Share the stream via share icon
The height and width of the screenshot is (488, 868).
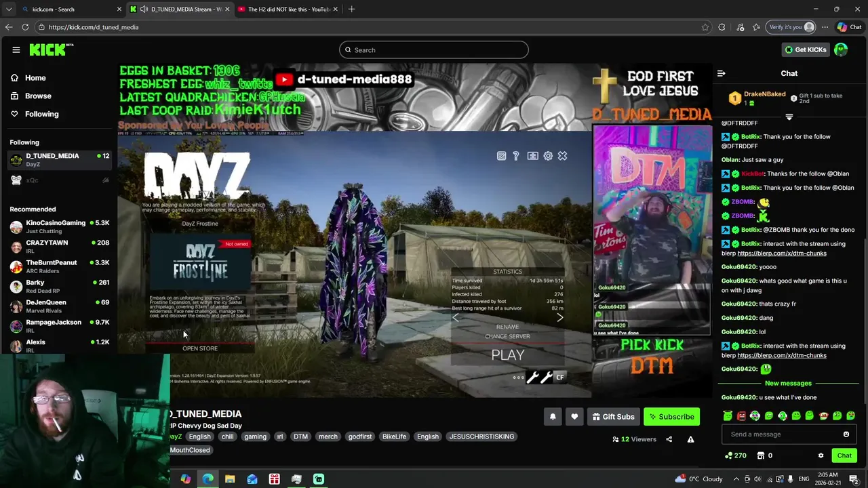[669, 439]
